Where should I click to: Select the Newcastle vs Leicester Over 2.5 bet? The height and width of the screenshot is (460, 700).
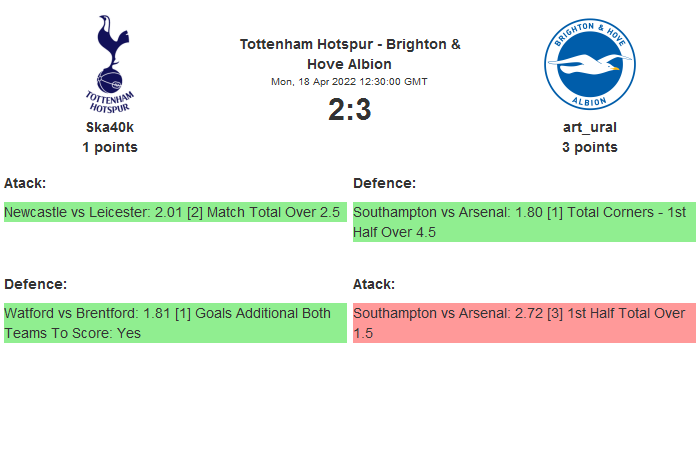pyautogui.click(x=174, y=212)
